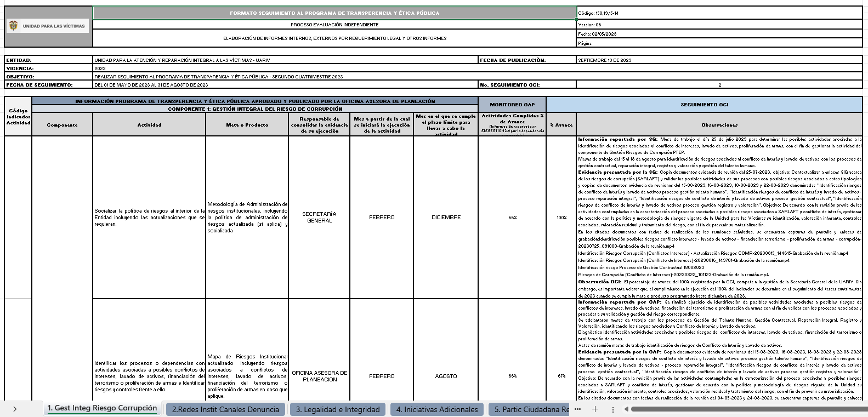Viewport: 868px width, 417px height.
Task: Open the hidden sheets ellipsis menu
Action: point(577,409)
